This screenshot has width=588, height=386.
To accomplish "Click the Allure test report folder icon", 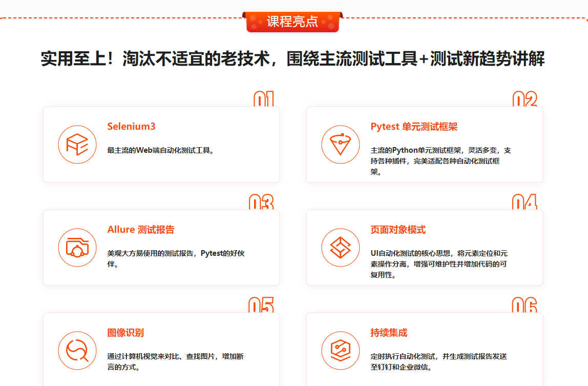I will pyautogui.click(x=77, y=248).
